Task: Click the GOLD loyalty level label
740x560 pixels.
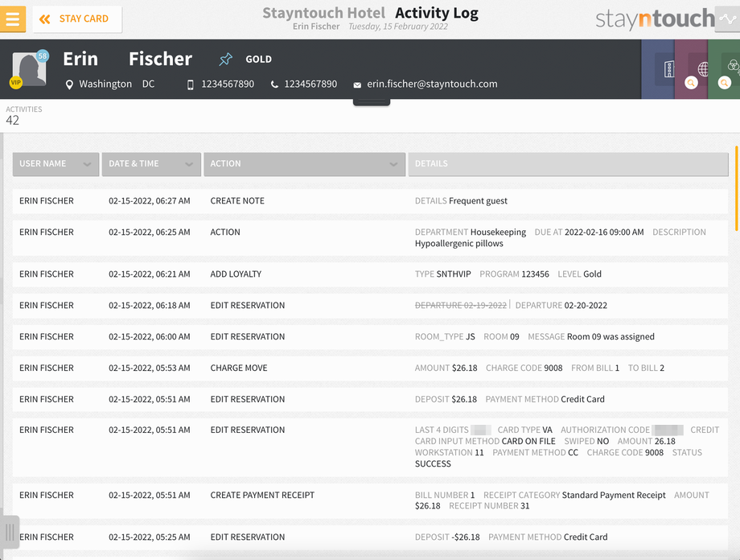Action: click(259, 59)
